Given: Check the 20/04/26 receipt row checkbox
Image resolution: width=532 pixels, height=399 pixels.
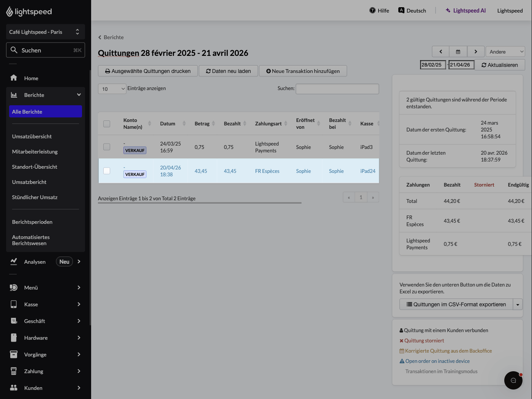Looking at the screenshot, I should pos(107,171).
